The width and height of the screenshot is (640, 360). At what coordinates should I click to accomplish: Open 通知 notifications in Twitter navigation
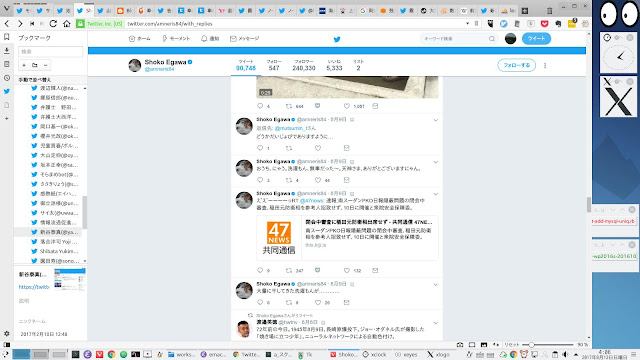point(210,39)
